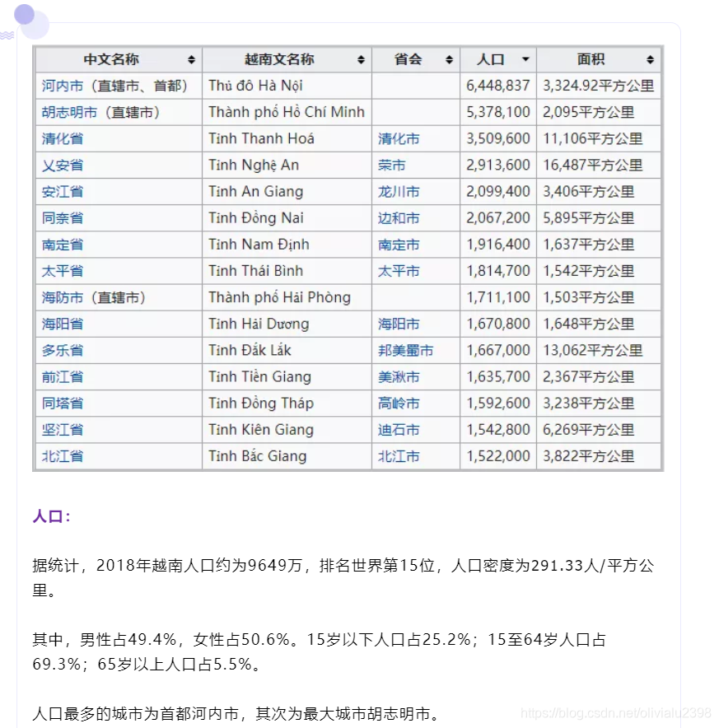Select the Thủ đô Hà Nội cell
The image size is (719, 728).
pos(287,86)
